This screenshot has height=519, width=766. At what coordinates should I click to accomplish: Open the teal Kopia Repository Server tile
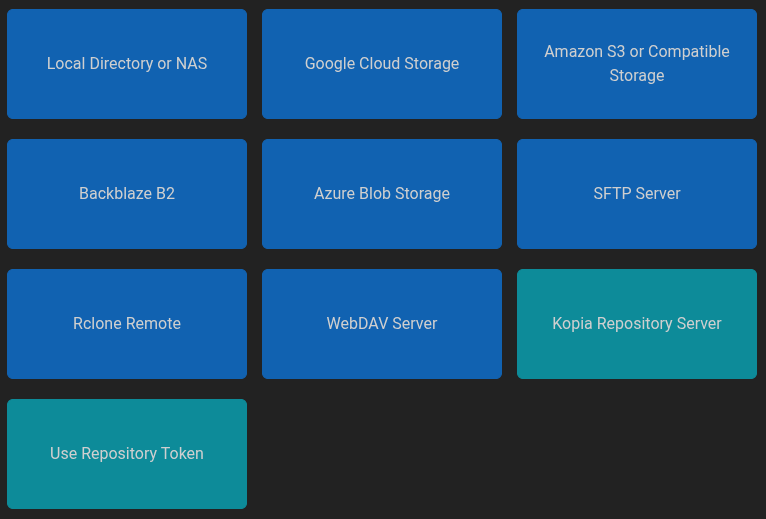[x=637, y=324]
